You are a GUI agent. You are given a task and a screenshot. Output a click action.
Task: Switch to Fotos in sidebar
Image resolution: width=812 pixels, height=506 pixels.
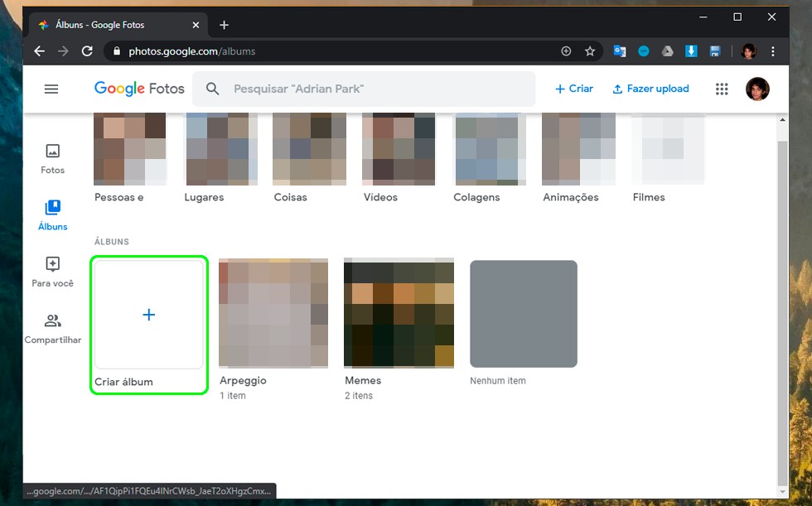point(52,158)
